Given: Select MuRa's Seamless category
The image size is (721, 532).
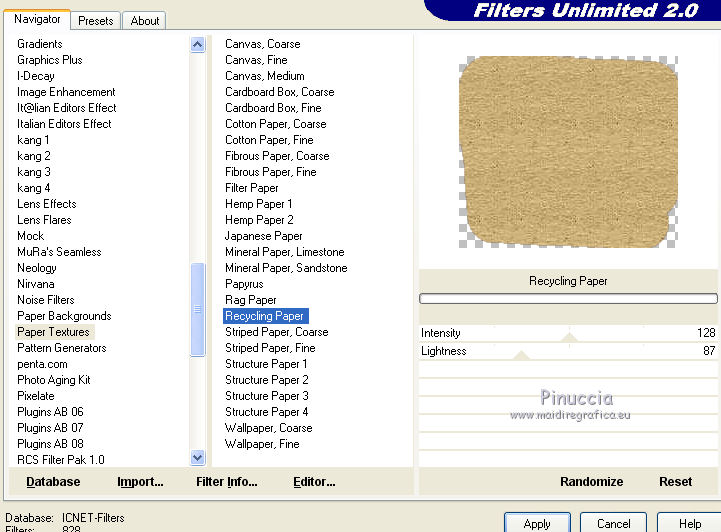Looking at the screenshot, I should point(59,252).
